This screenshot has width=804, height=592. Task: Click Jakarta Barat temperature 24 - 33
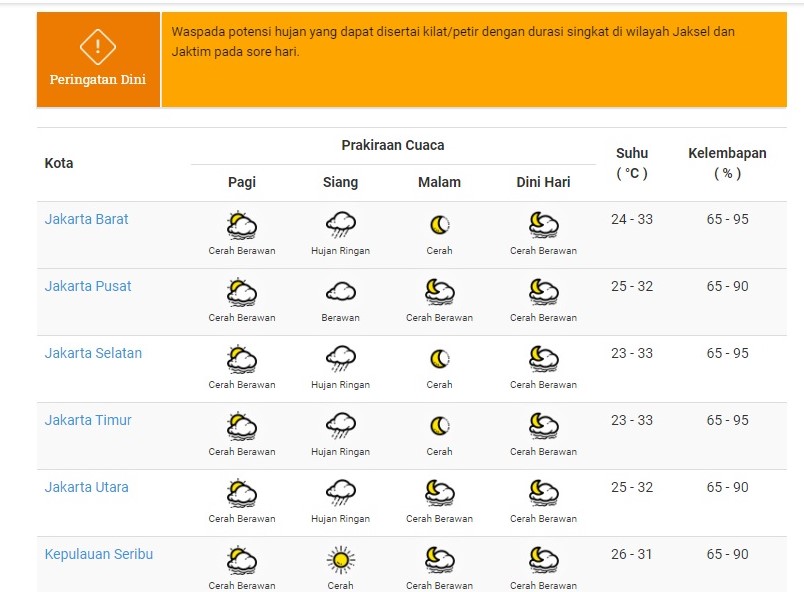tap(632, 219)
